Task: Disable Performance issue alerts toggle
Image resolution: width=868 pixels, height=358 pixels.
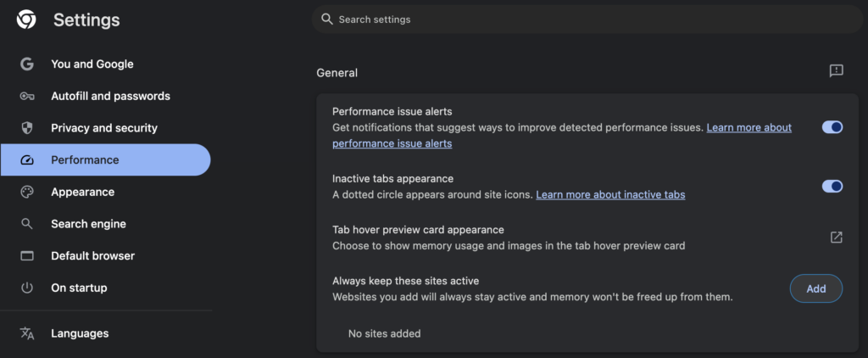Action: 832,127
